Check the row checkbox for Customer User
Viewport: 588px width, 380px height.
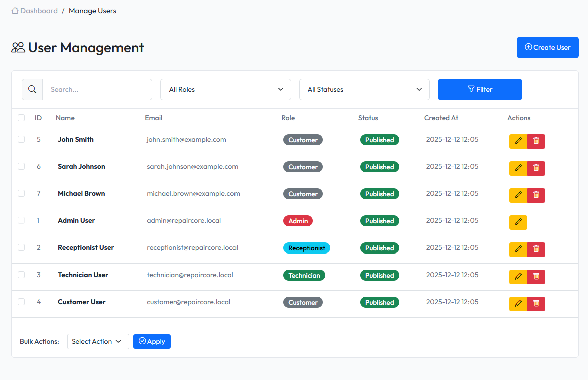tap(21, 302)
